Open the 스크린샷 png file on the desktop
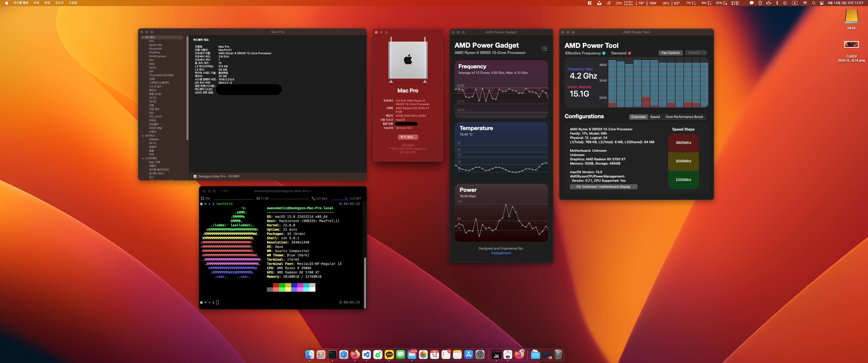The width and height of the screenshot is (868, 363). (851, 51)
